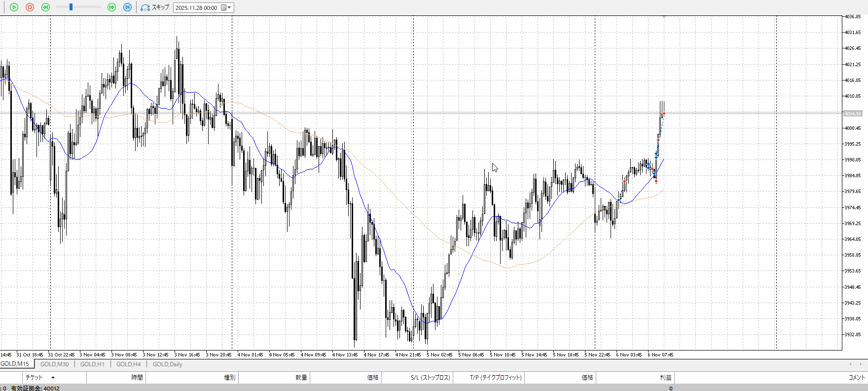The width and height of the screenshot is (868, 391).
Task: Sort orders by the チケット column header
Action: click(35, 378)
